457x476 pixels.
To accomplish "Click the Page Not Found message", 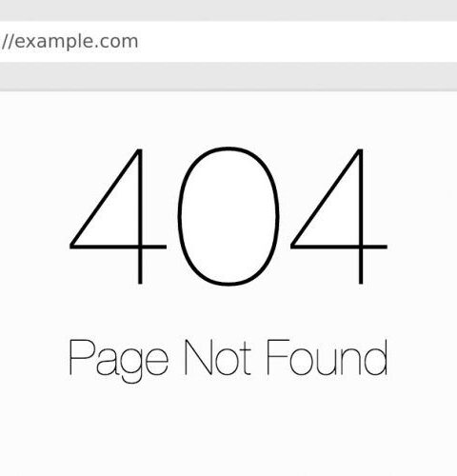I will tap(228, 361).
